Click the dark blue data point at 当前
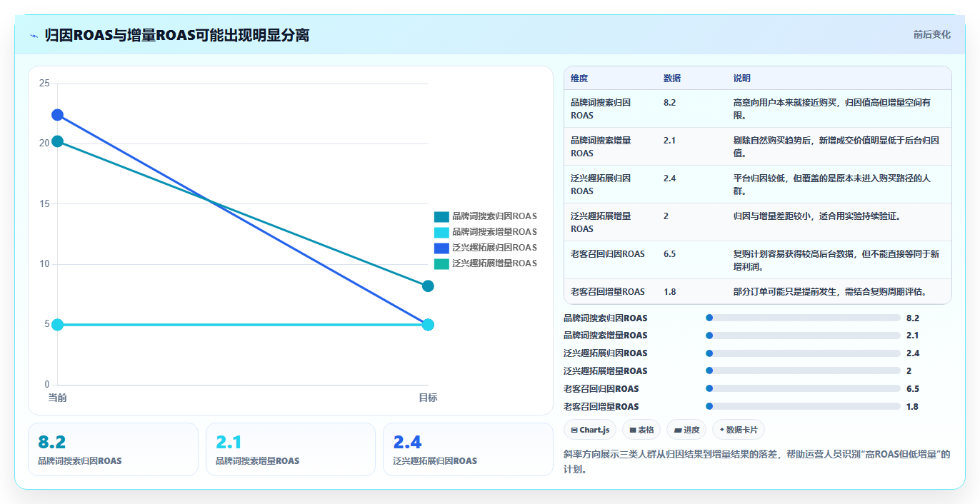980x504 pixels. pyautogui.click(x=57, y=115)
